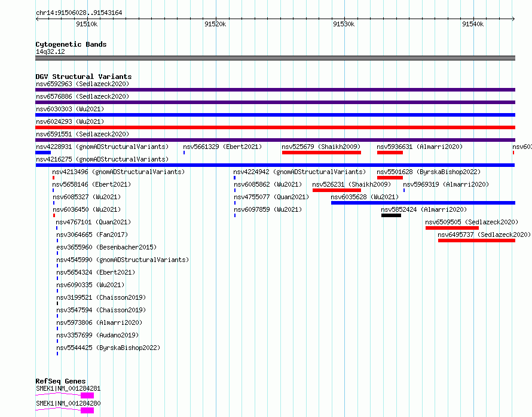
Task: Open the nsv5969319 (Almarri2020) label
Action: click(x=446, y=184)
